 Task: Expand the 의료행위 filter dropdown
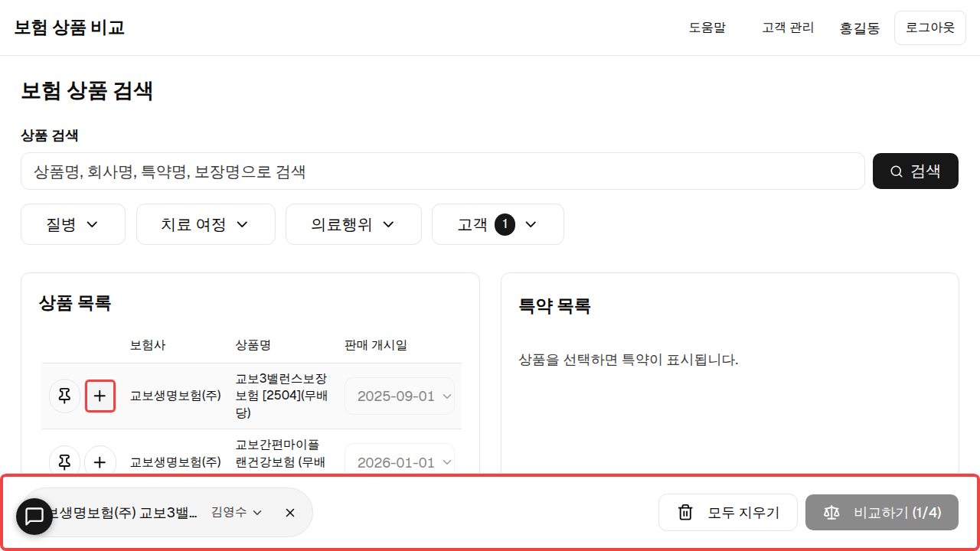pos(354,224)
